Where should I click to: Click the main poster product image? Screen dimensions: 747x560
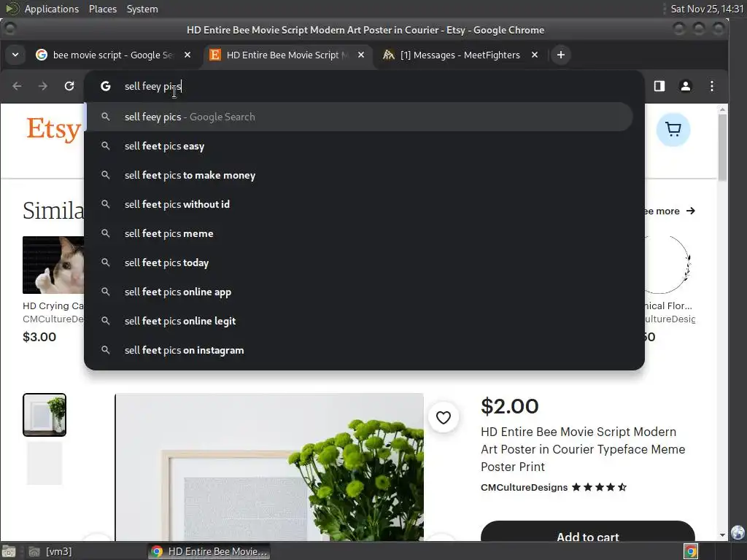(269, 467)
